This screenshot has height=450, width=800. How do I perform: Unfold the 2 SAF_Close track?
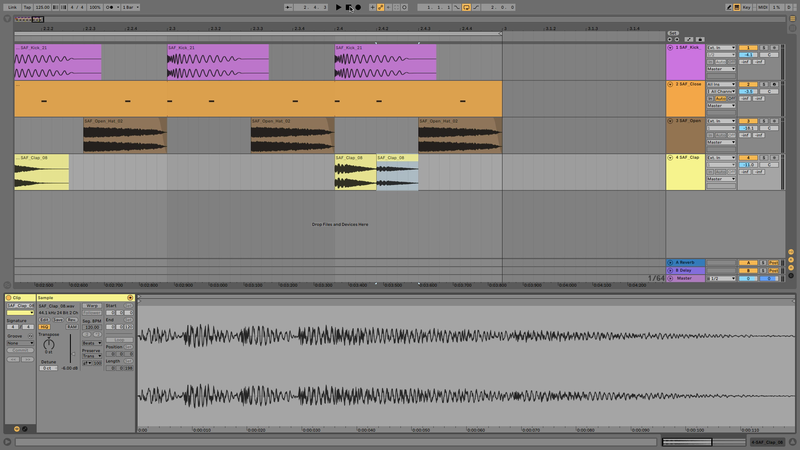(670, 84)
